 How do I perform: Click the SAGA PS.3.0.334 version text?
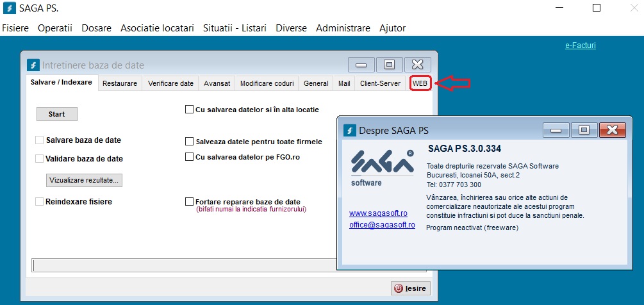point(465,149)
